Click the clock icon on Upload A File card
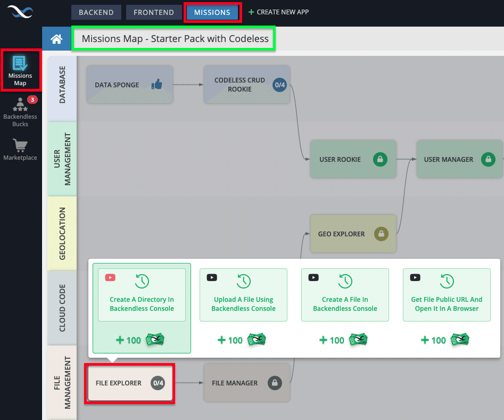Screen dimensions: 504x420 point(243,281)
